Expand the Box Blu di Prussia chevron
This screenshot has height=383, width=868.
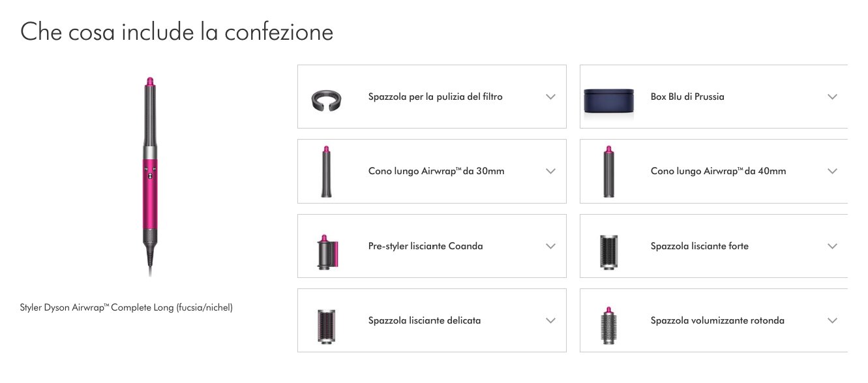[x=832, y=97]
